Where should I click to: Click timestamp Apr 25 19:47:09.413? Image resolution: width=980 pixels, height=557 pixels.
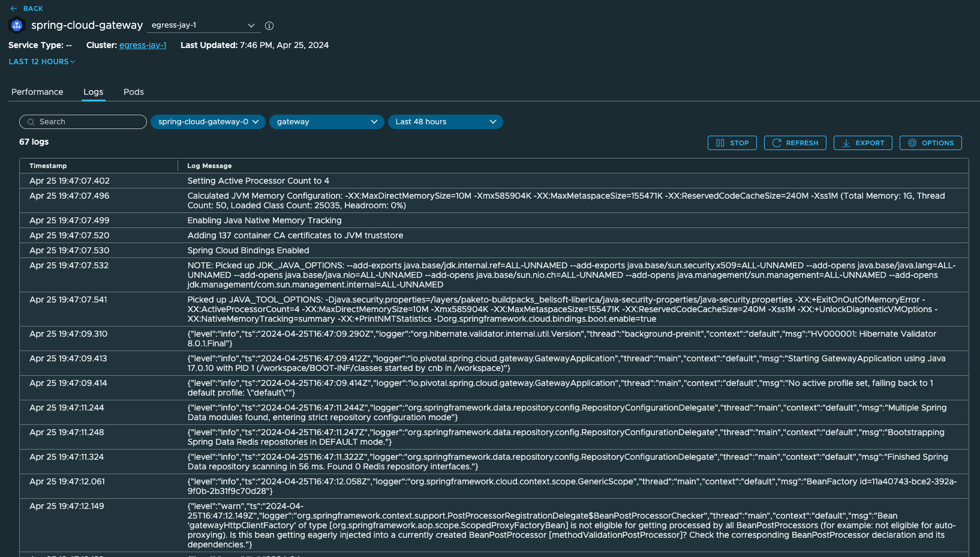[x=68, y=358]
